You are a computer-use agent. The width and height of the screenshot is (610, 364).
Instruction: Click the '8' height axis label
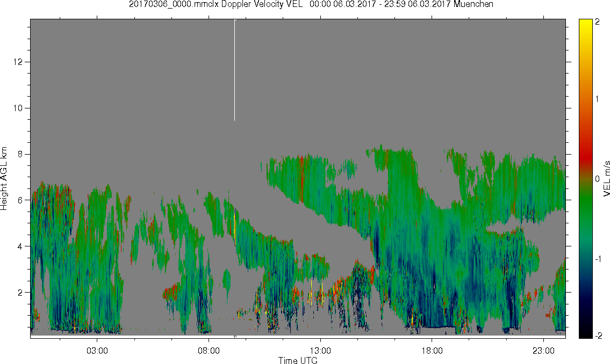[x=20, y=154]
